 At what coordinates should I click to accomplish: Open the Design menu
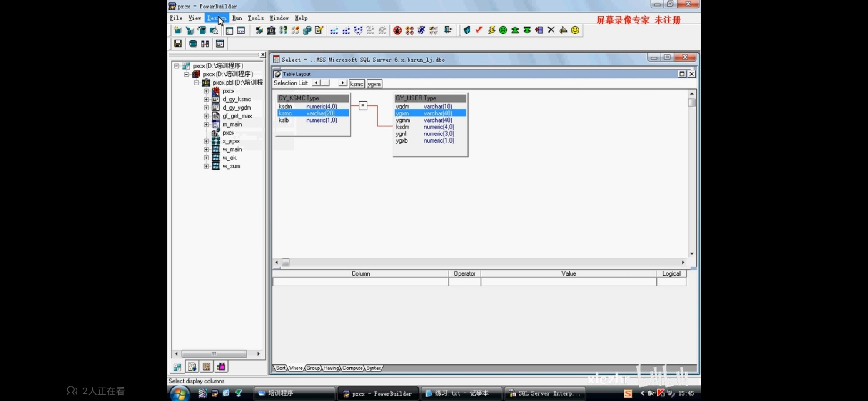click(x=217, y=18)
